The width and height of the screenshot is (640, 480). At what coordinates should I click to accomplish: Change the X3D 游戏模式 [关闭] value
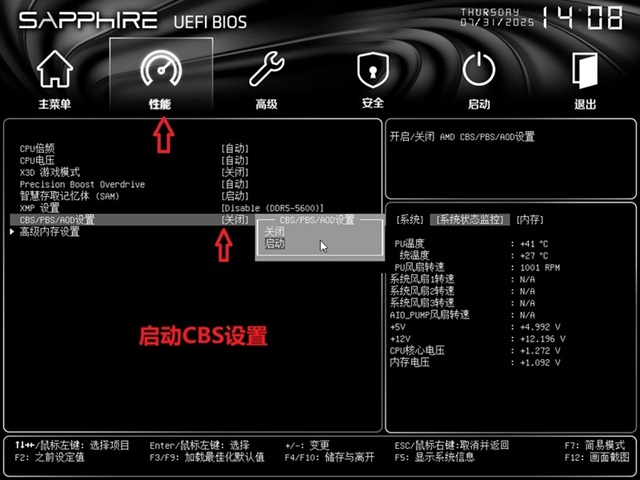click(x=235, y=172)
